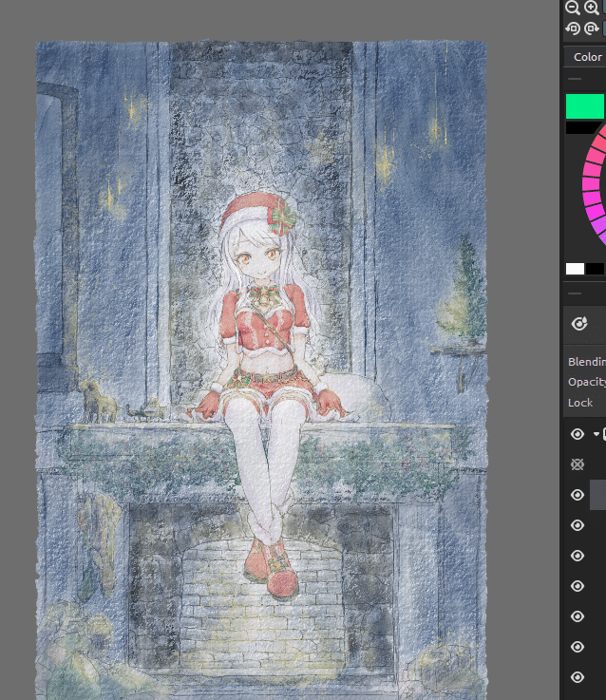The width and height of the screenshot is (606, 700).
Task: Toggle eye icon of sixth layer row
Action: (x=578, y=586)
